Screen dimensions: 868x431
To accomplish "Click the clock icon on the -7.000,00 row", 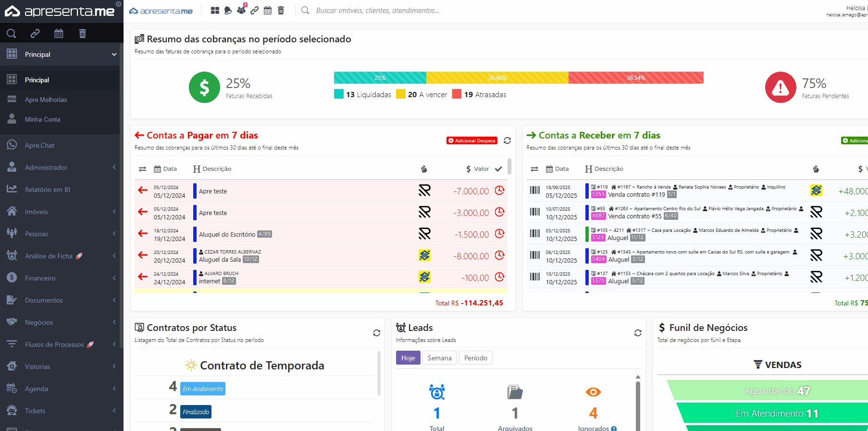I will 500,190.
